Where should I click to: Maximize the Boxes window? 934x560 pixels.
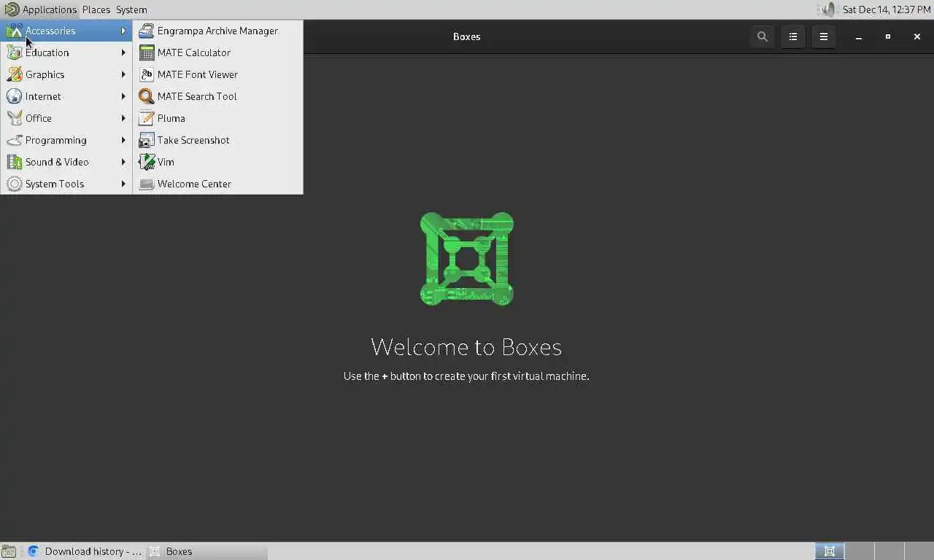click(x=888, y=36)
